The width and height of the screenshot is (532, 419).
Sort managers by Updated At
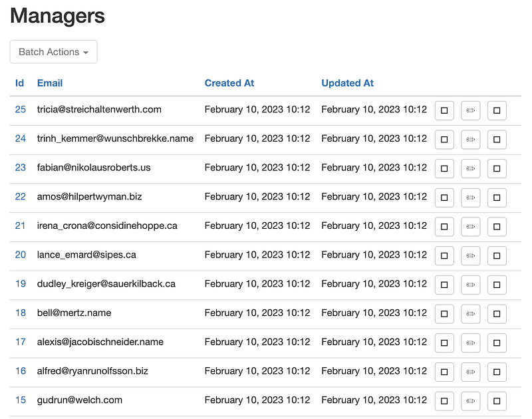[347, 82]
